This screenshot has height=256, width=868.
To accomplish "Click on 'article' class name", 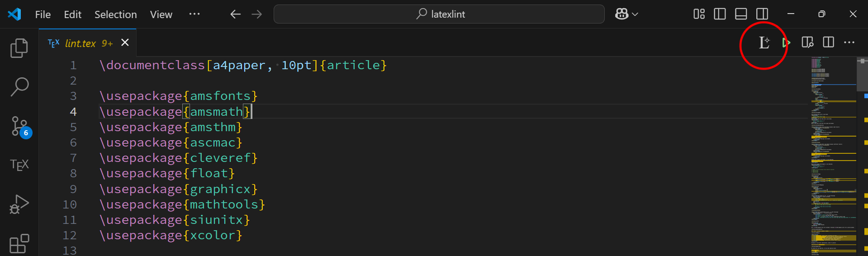I will click(x=353, y=65).
